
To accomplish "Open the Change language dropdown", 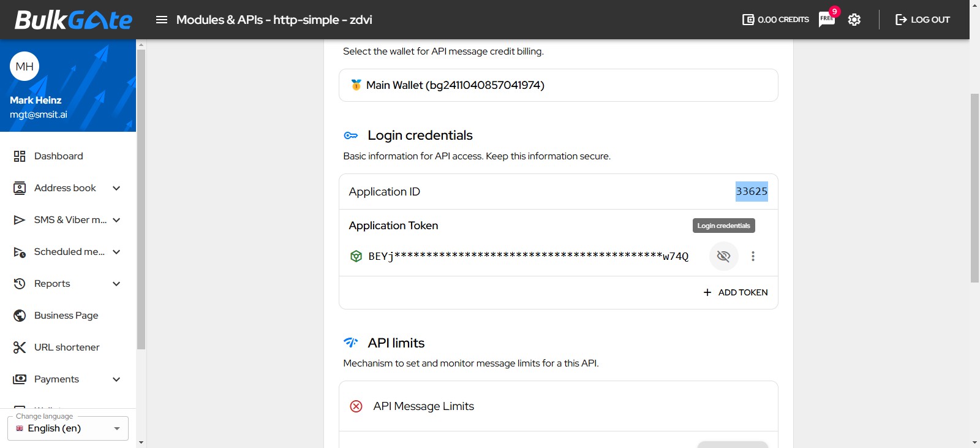I will (x=68, y=428).
